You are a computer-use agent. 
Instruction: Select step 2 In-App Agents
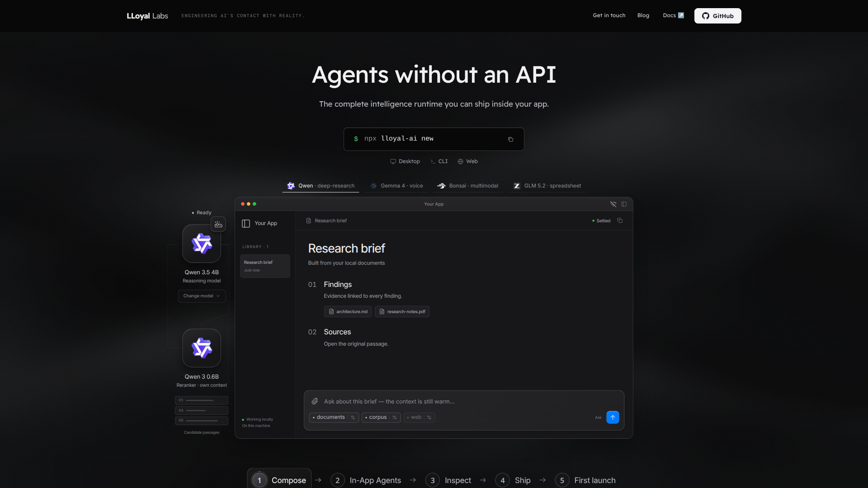coord(366,480)
